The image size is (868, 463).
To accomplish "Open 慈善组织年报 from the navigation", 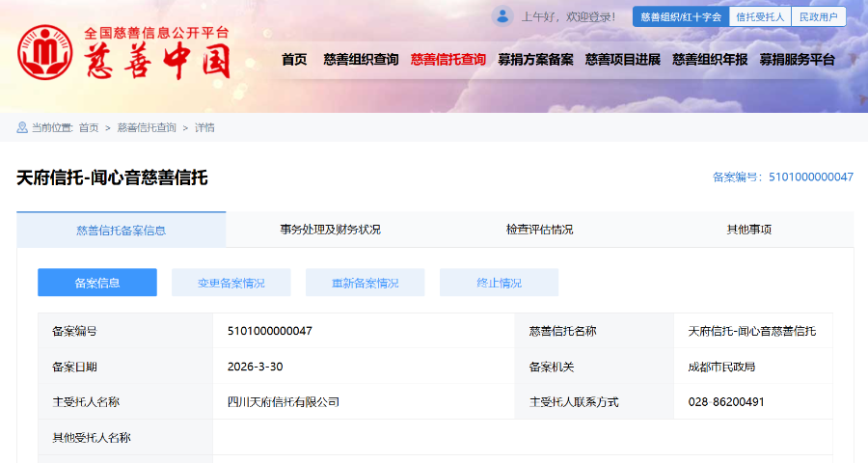I will coord(710,60).
